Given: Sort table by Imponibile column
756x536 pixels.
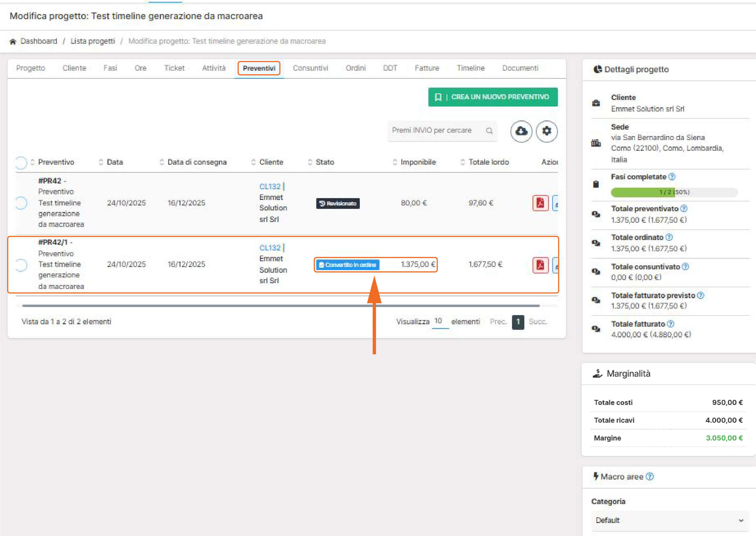Looking at the screenshot, I should point(418,162).
